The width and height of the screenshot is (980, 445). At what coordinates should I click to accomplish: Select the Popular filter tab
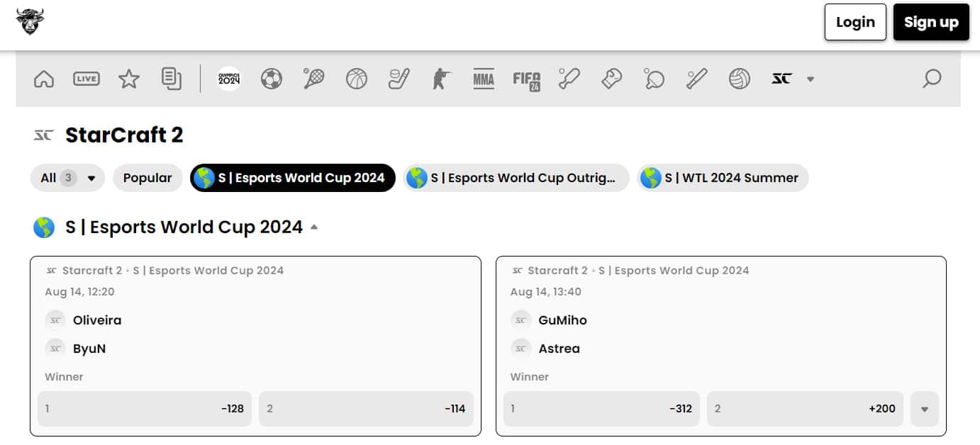tap(147, 178)
